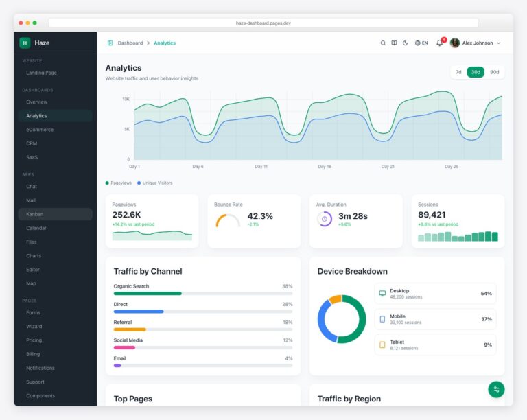
Task: Toggle dark mode moon icon
Action: 406,43
